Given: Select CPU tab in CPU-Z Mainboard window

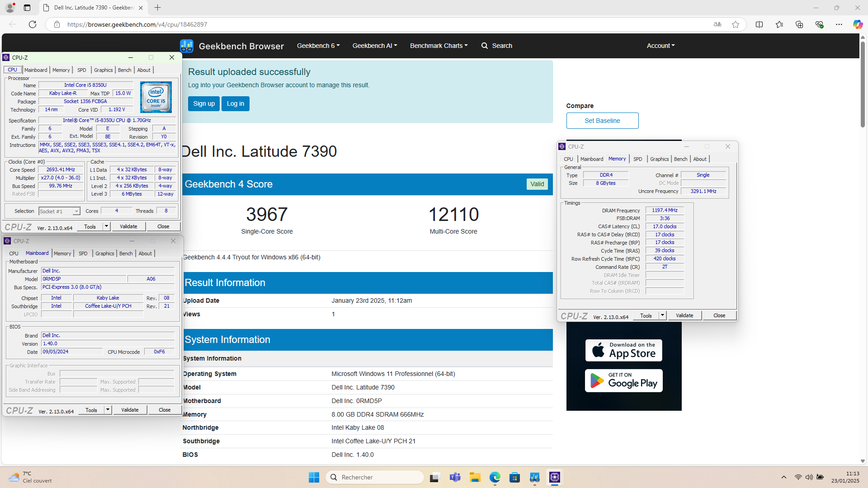Looking at the screenshot, I should (14, 253).
